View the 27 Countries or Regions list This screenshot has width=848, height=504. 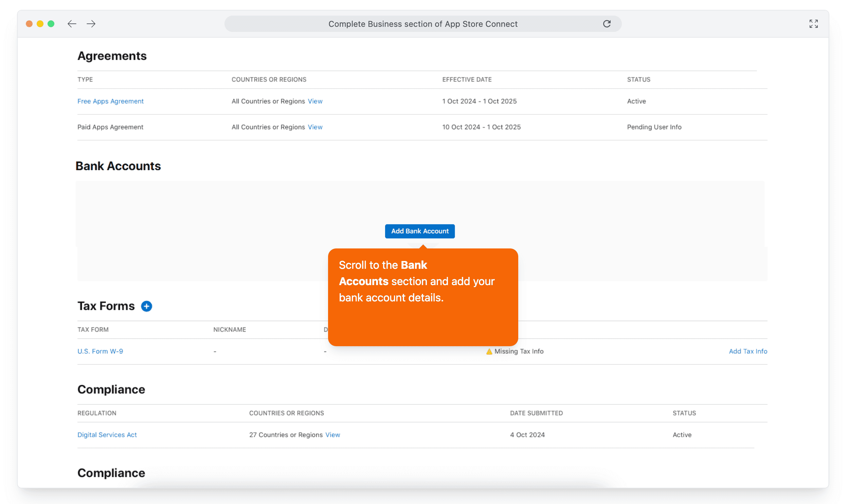[332, 435]
